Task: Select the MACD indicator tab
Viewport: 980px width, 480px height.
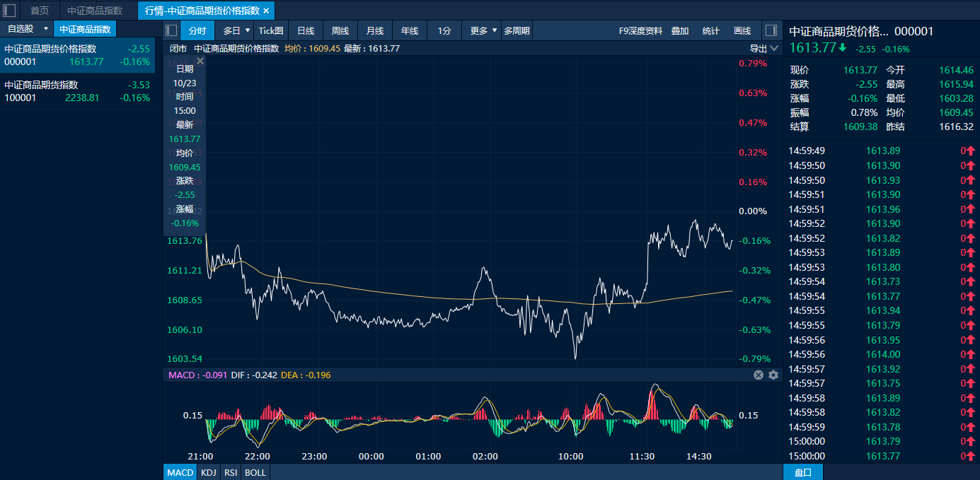Action: [x=180, y=472]
